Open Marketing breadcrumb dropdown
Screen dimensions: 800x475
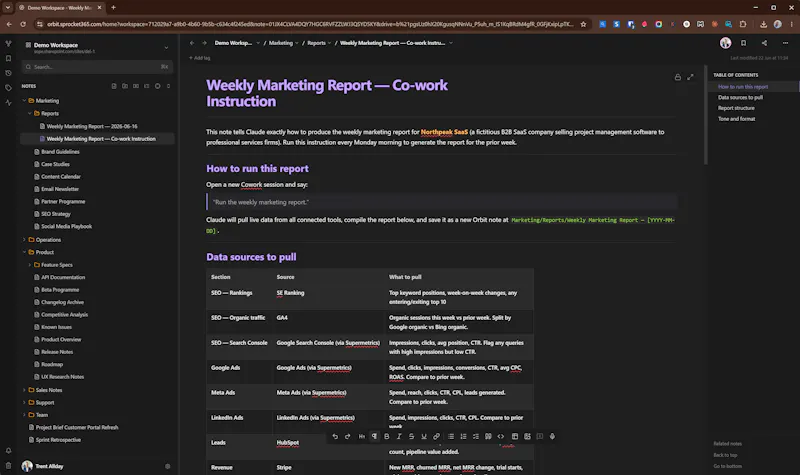click(x=296, y=43)
